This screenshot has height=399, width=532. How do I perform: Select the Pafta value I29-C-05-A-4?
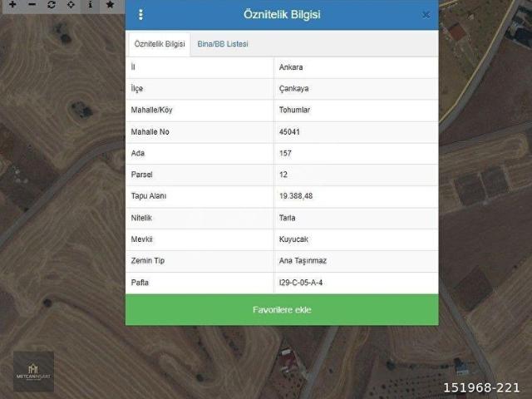tap(301, 283)
